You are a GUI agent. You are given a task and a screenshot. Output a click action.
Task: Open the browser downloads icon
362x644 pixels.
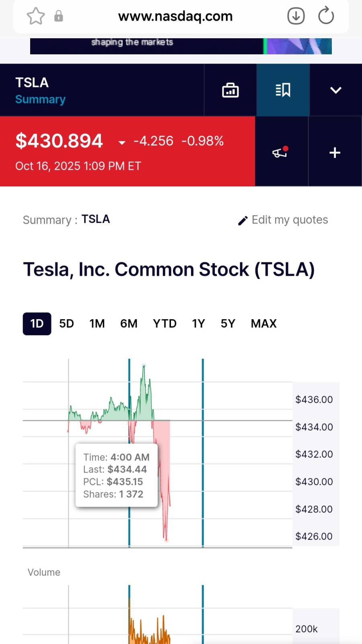tap(296, 16)
